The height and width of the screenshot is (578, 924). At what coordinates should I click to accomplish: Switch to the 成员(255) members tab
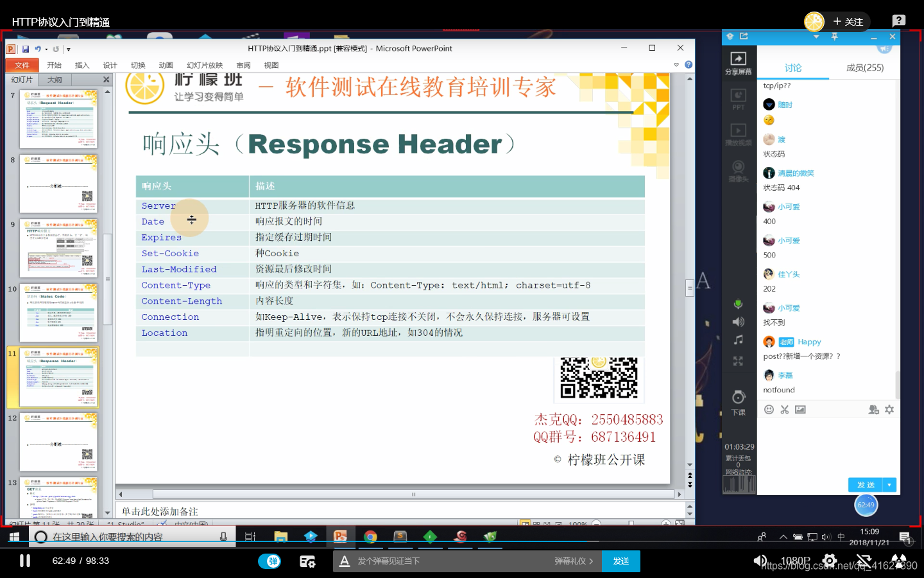click(x=865, y=68)
